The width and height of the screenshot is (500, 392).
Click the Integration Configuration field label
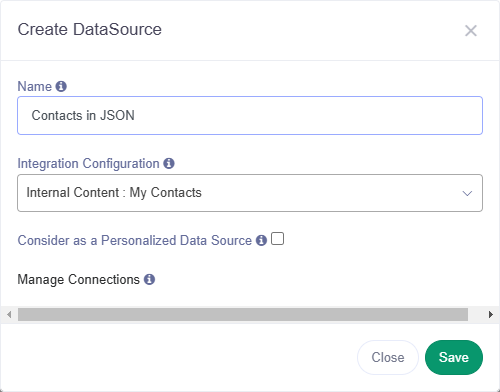pyautogui.click(x=88, y=164)
